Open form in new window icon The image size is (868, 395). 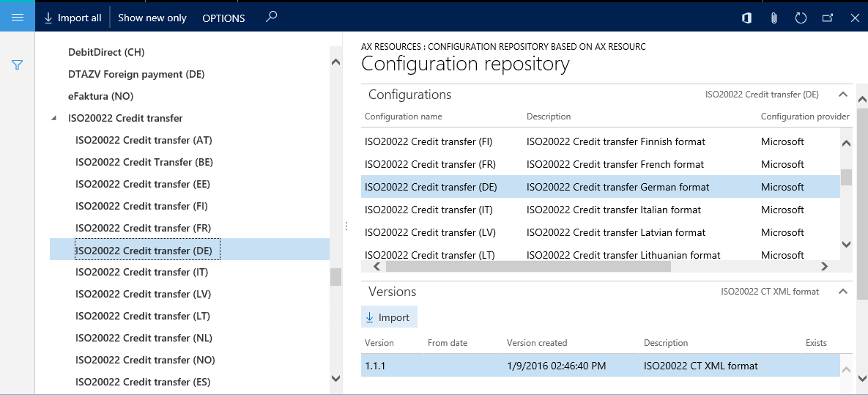[x=828, y=18]
